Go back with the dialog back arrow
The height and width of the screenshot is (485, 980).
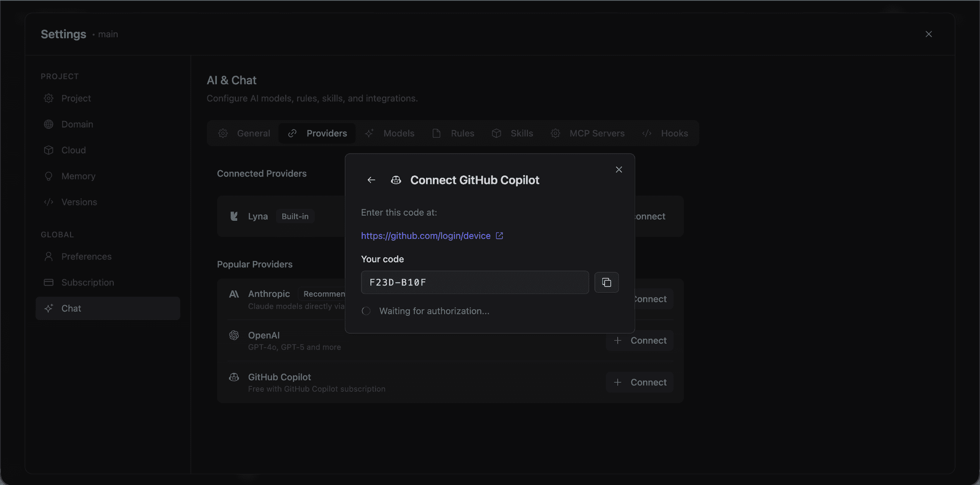371,180
